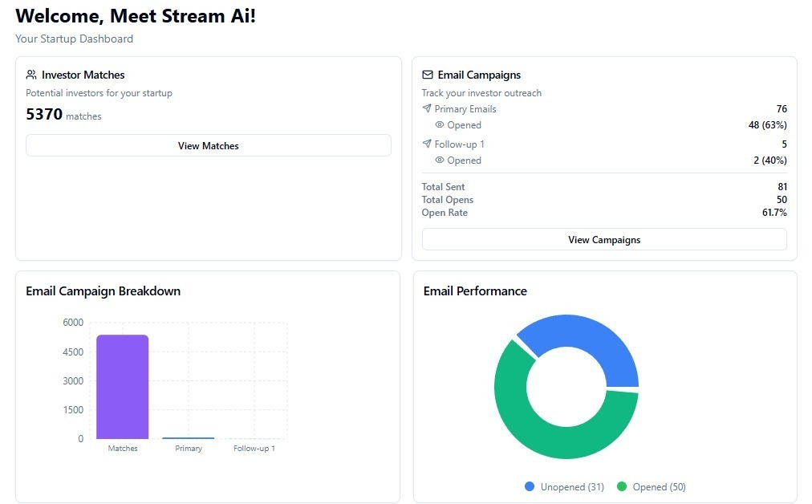812x504 pixels.
Task: Click the "3000" y-axis label
Action: 73,380
